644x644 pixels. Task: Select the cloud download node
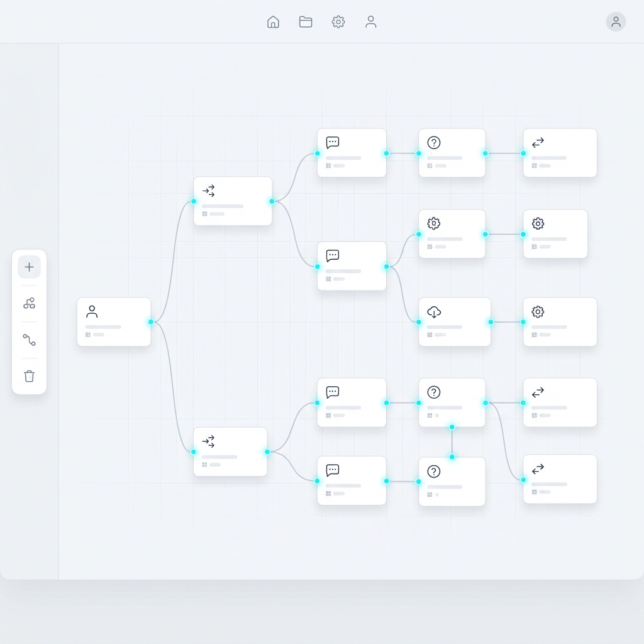click(455, 322)
